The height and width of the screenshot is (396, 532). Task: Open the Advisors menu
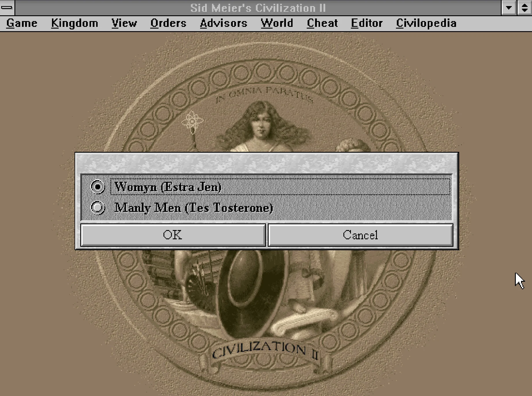(x=224, y=23)
